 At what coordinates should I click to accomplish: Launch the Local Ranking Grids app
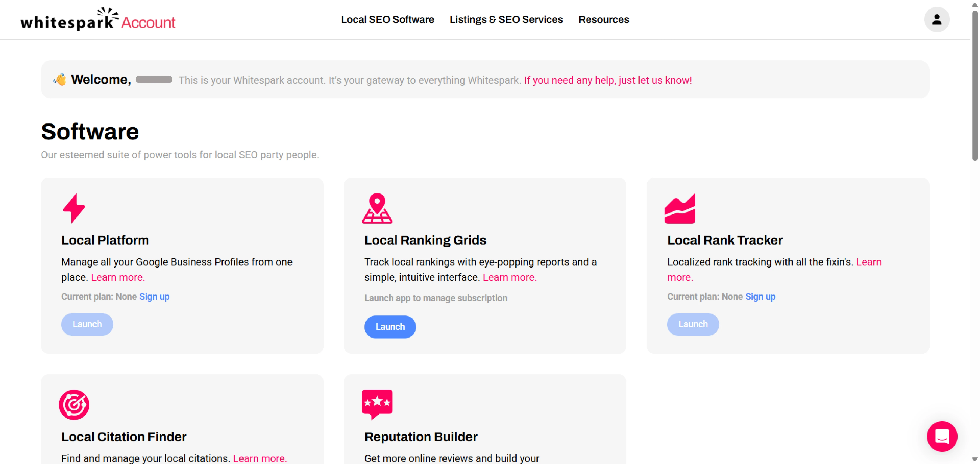(x=390, y=327)
